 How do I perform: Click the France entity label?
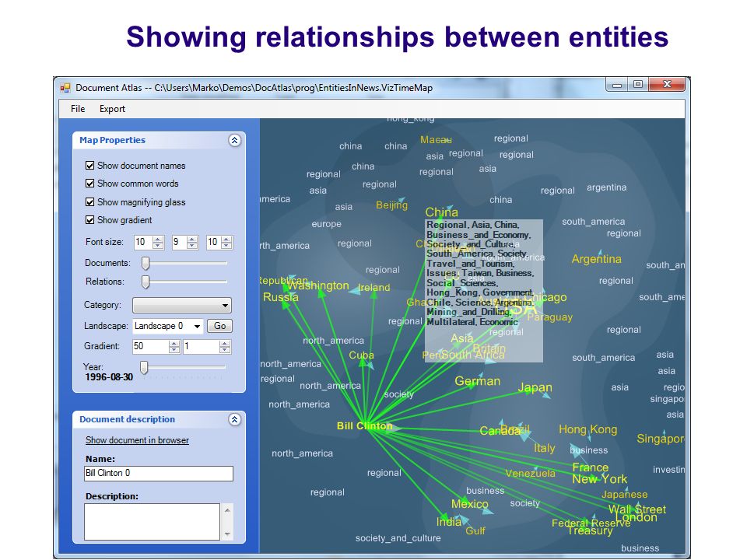pos(591,467)
